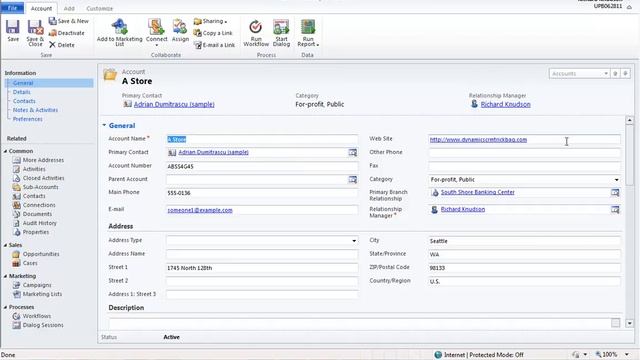Start Dialog from ribbon
The width and height of the screenshot is (640, 360).
(x=281, y=33)
